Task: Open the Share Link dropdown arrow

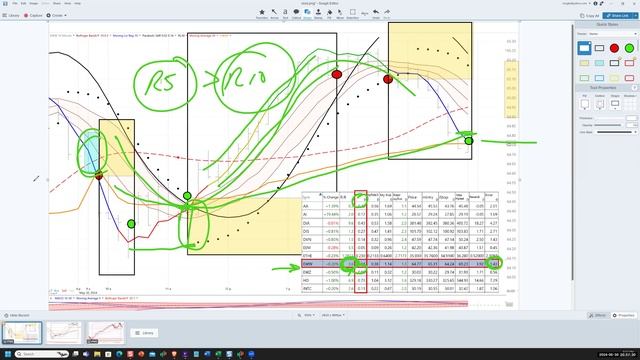Action: [x=635, y=16]
